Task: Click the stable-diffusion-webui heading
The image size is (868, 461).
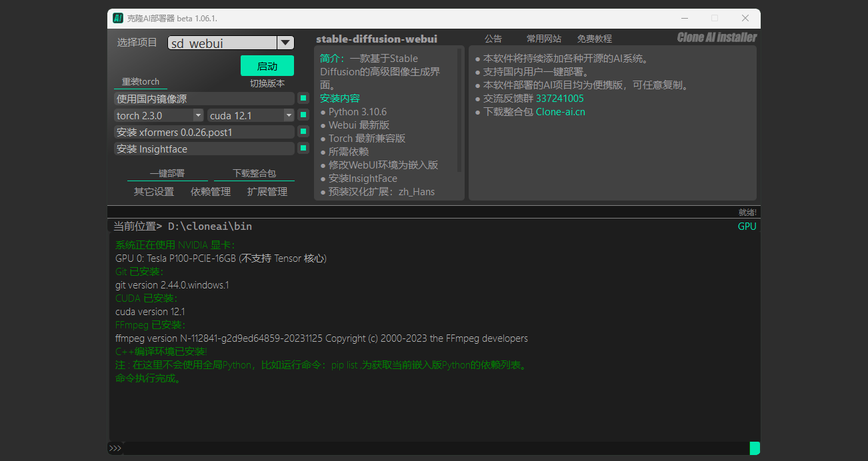Action: point(377,39)
